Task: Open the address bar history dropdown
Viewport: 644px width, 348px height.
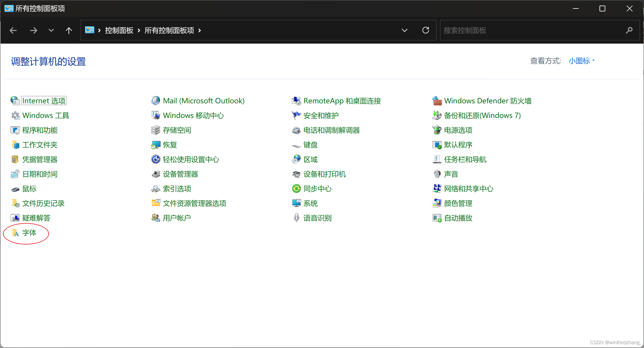Action: 404,30
